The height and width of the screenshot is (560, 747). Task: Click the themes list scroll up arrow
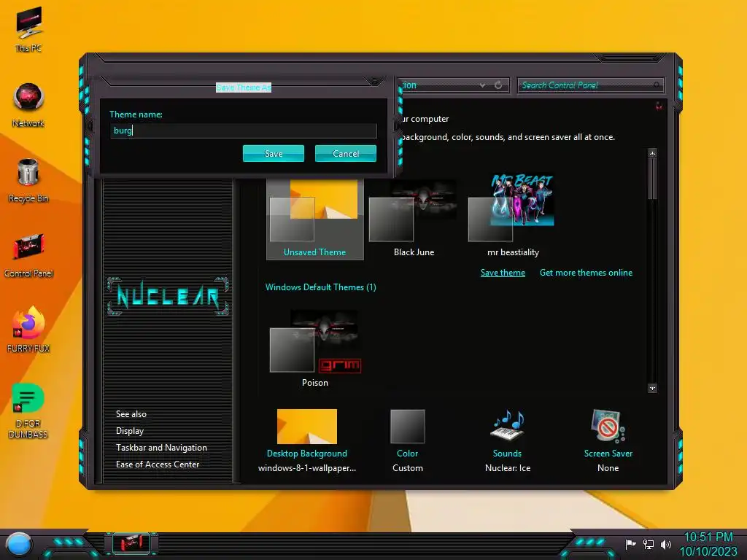(652, 153)
